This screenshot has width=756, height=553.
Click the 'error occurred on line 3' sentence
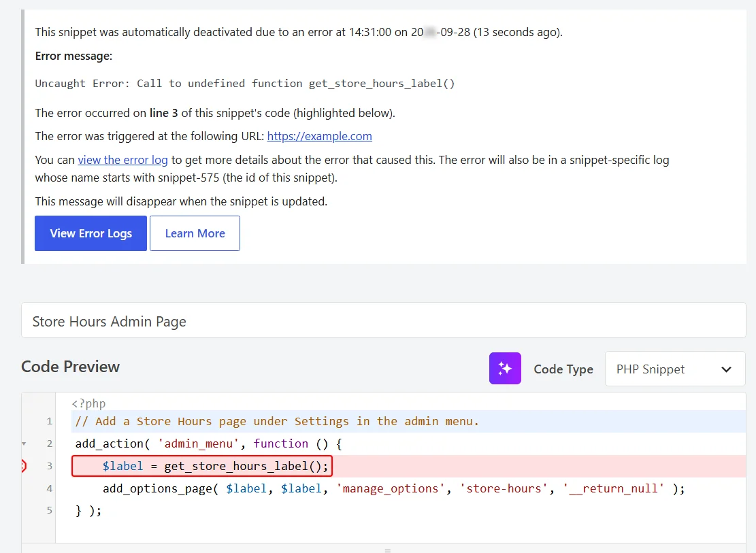[x=215, y=114]
